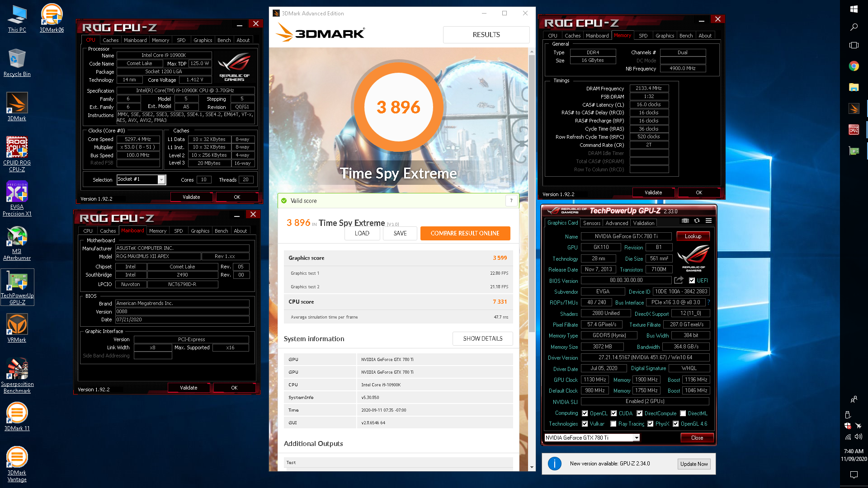The image size is (868, 488).
Task: Click the BIOS share/export arrow icon
Action: [679, 280]
